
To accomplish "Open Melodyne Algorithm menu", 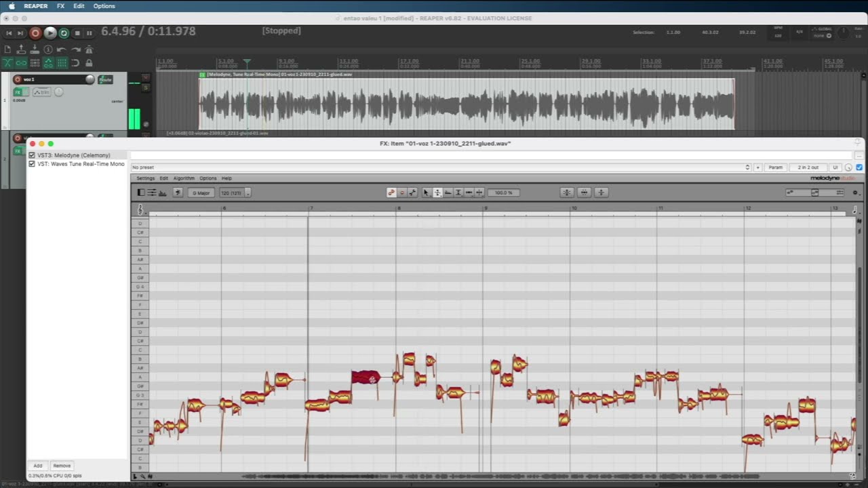I will (x=184, y=178).
